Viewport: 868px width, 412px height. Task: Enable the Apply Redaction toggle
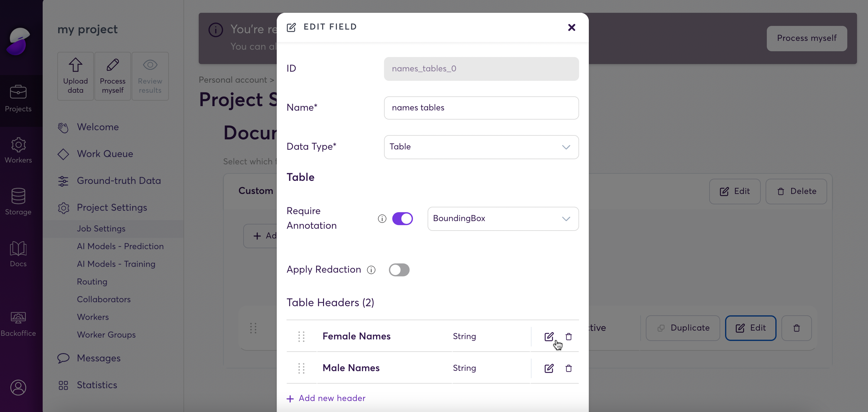pos(399,270)
